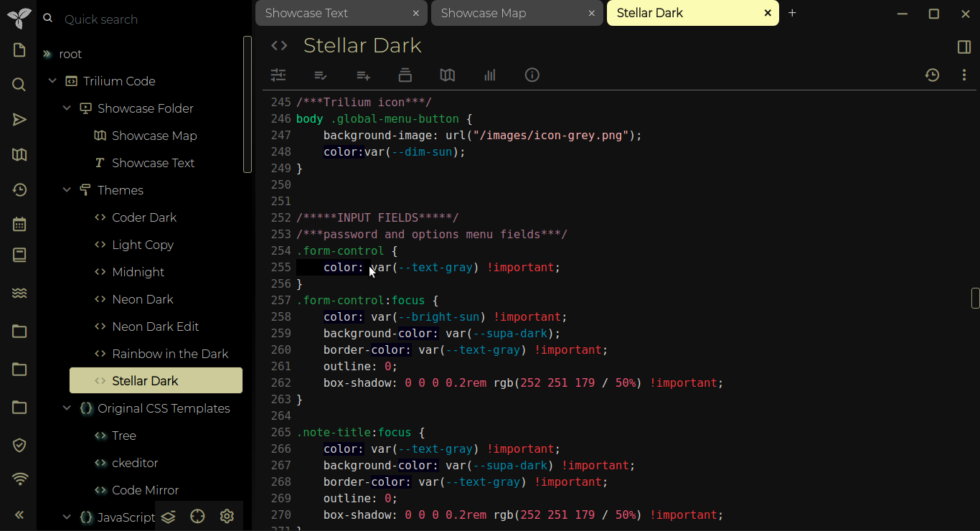Open similar notes bar chart icon
Image resolution: width=980 pixels, height=531 pixels.
pos(490,75)
